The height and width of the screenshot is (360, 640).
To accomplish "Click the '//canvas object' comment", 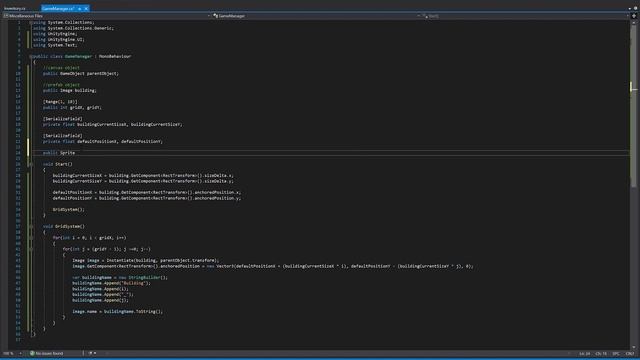I will click(61, 68).
